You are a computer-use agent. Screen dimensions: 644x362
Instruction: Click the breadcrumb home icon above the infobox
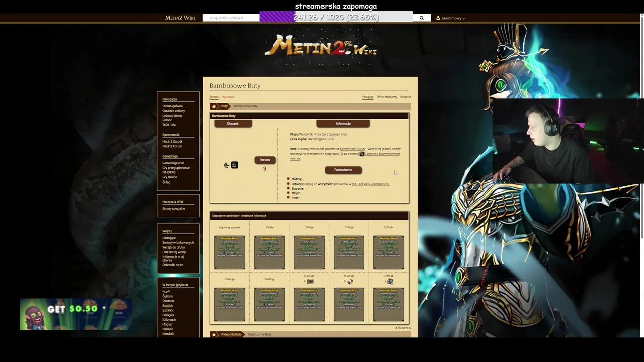click(214, 106)
